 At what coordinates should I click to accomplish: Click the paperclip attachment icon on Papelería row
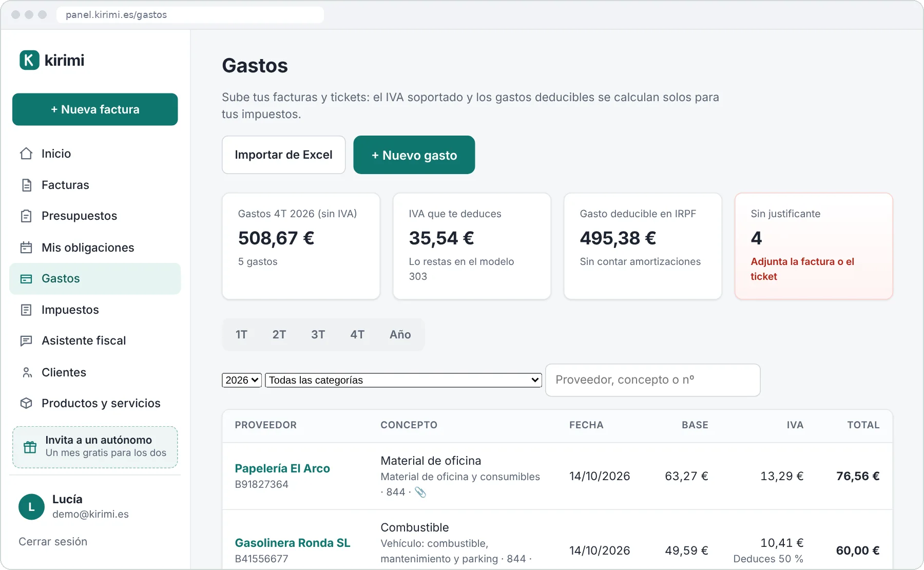point(420,492)
